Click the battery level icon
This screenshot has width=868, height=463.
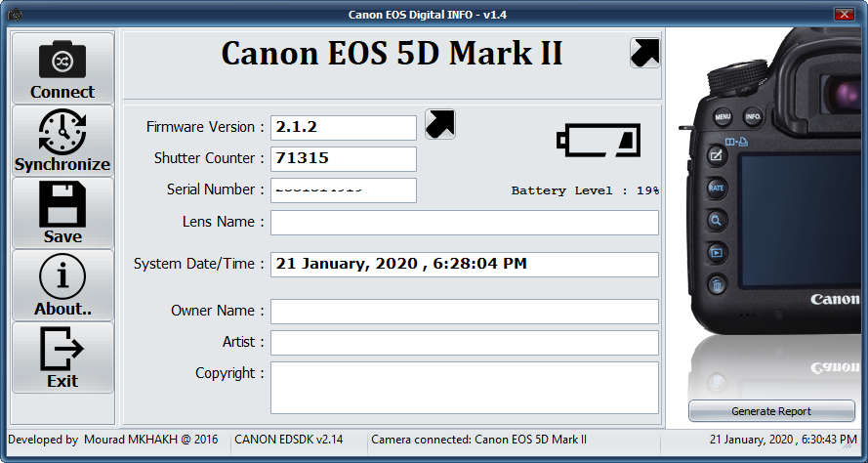pyautogui.click(x=599, y=141)
